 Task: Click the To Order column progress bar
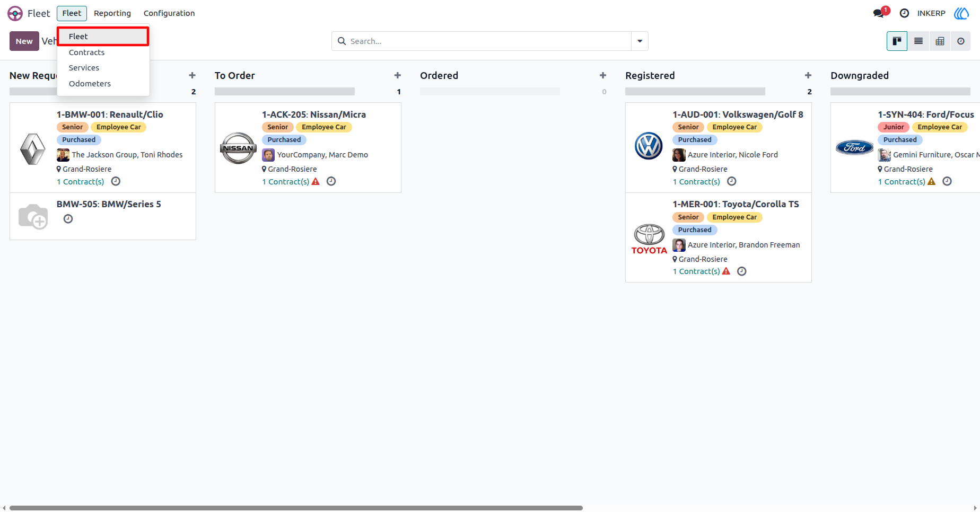click(285, 92)
